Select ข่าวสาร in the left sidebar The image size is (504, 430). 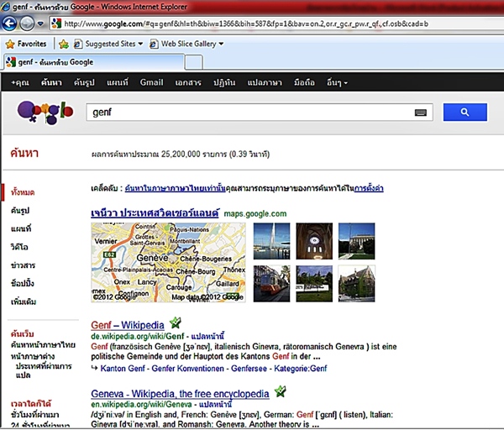[x=23, y=265]
